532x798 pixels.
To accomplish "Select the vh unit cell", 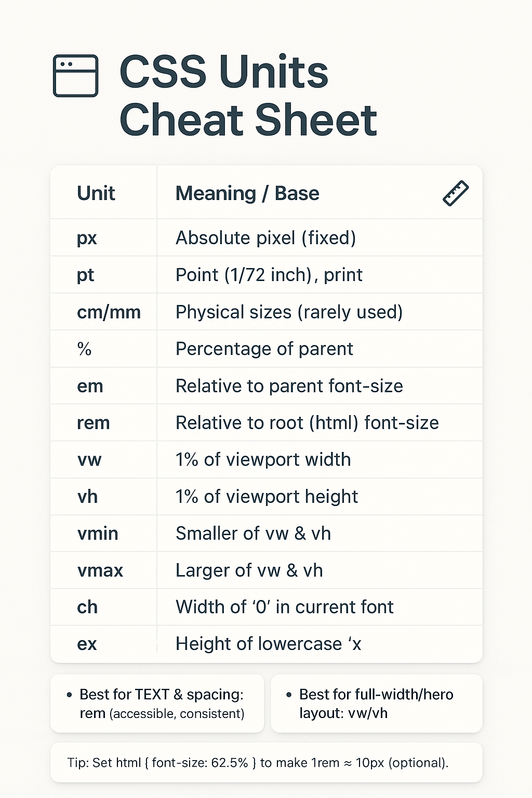I will coord(87,497).
